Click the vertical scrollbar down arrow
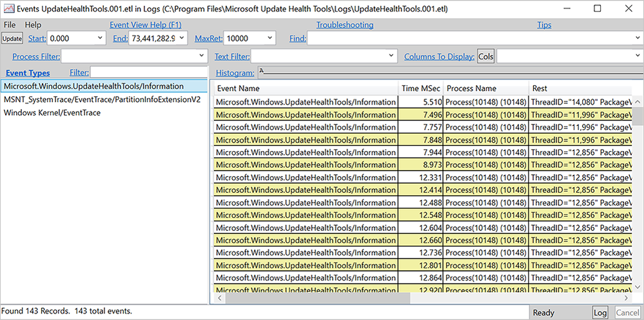The height and width of the screenshot is (320, 644). tap(638, 286)
